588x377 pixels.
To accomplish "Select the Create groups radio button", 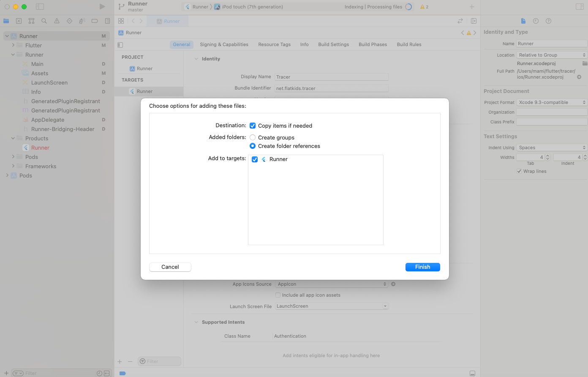I will click(x=253, y=137).
